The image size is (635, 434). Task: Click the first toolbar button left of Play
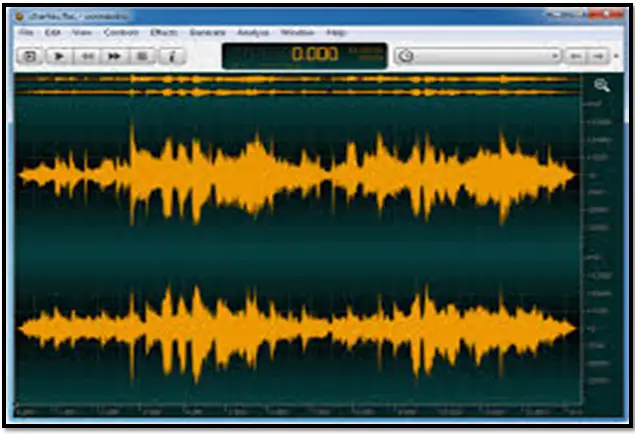pos(31,56)
